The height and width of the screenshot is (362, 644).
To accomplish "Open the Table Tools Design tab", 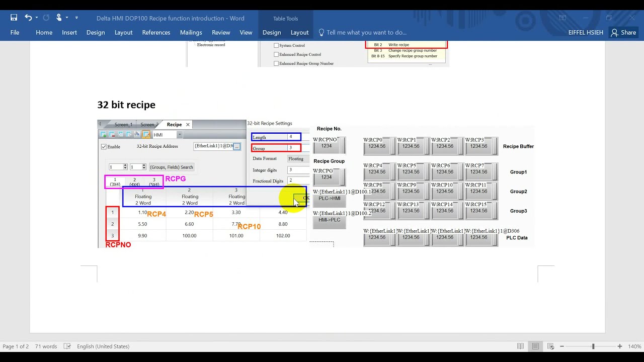I will point(272,32).
